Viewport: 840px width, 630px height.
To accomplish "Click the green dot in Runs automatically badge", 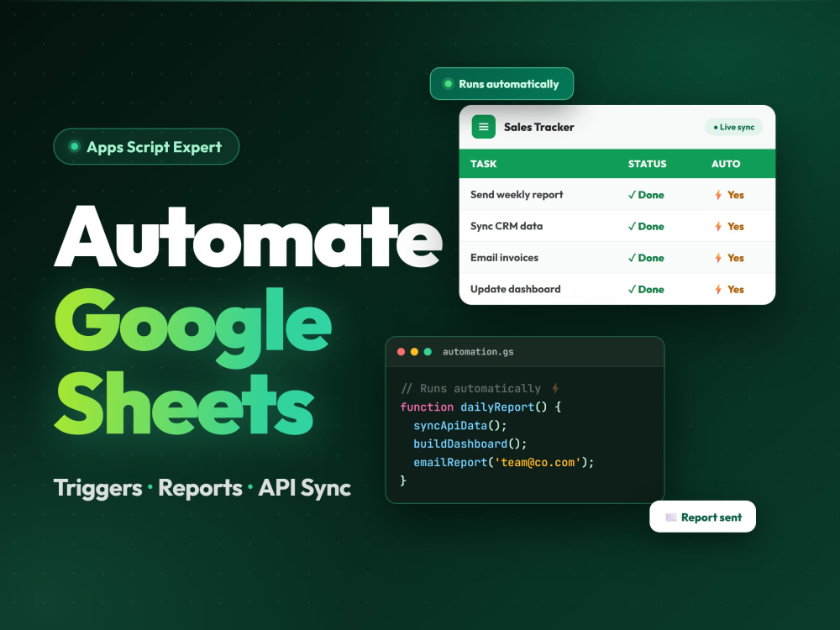I will [449, 83].
